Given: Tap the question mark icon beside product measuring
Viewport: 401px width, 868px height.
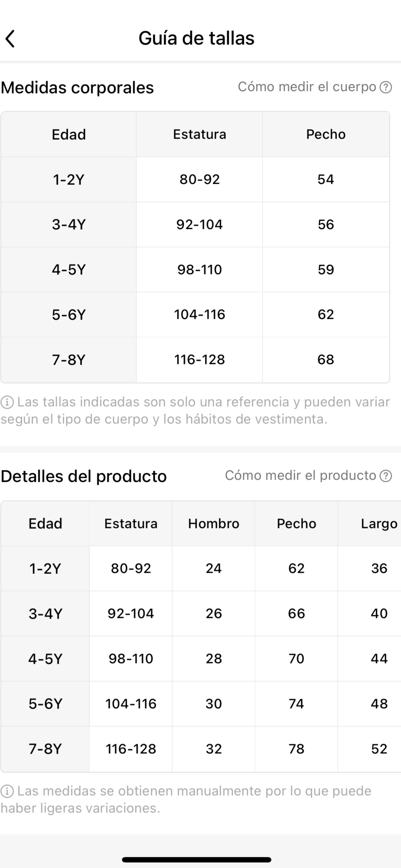Looking at the screenshot, I should pos(386,476).
